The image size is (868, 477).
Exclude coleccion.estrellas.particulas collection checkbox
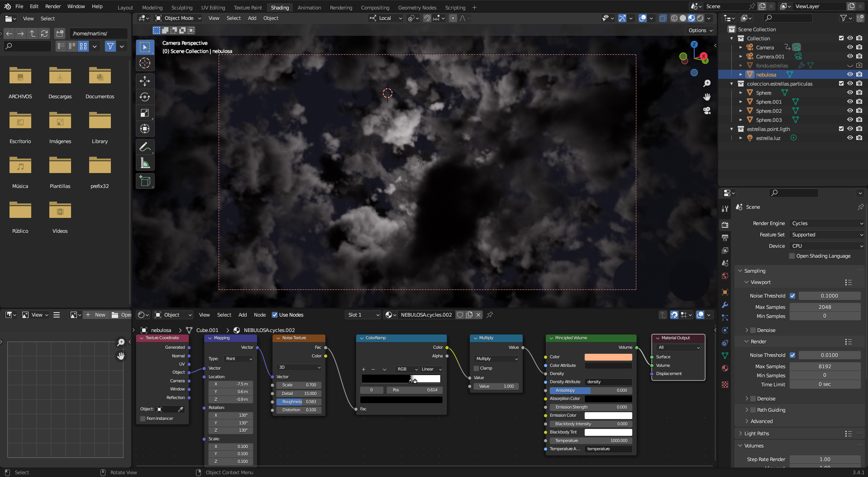pyautogui.click(x=841, y=83)
